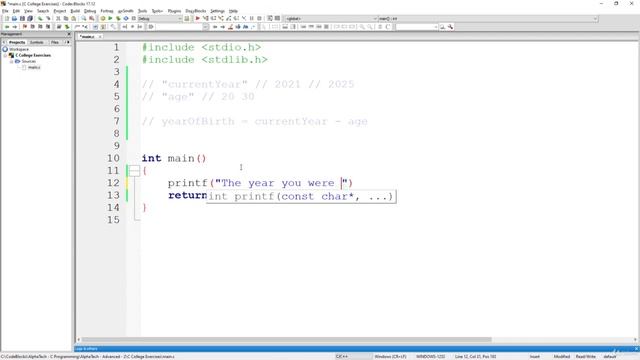This screenshot has height=360, width=640.
Task: Click the Open file toolbar icon
Action: [x=14, y=19]
